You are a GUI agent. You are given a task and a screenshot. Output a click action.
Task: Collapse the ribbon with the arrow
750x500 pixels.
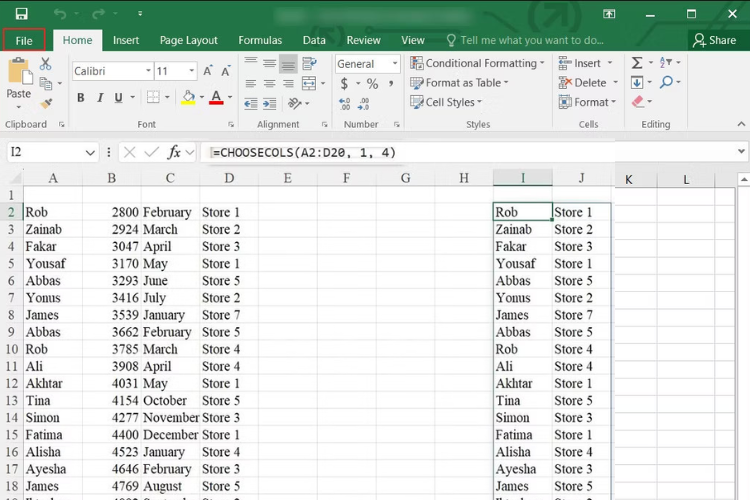741,124
